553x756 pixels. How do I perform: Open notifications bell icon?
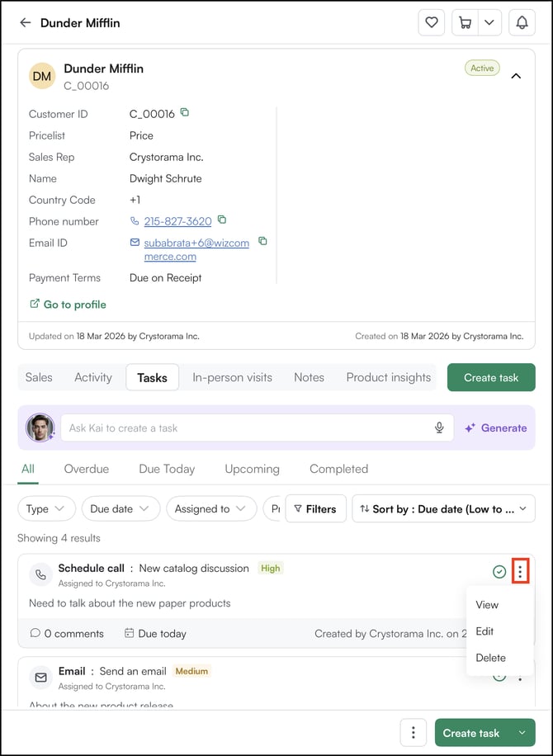point(522,22)
